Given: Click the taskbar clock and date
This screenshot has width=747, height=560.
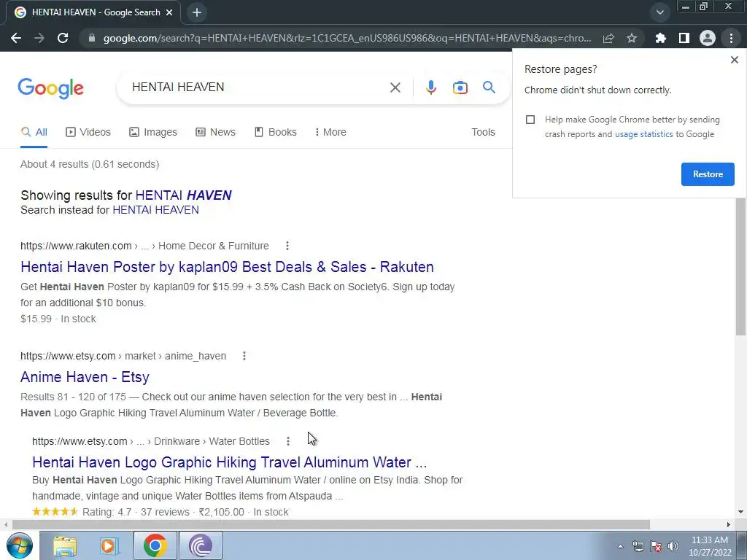Looking at the screenshot, I should pos(710,546).
